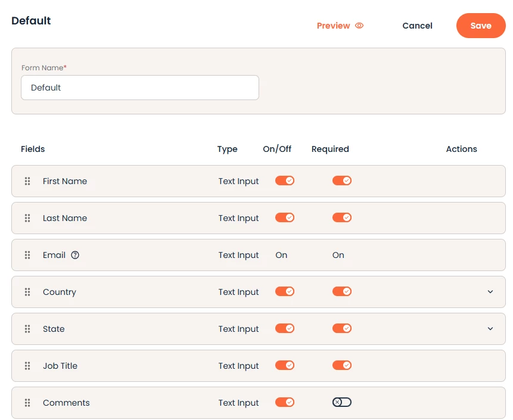The width and height of the screenshot is (513, 420).
Task: Click the Cancel button
Action: point(417,26)
